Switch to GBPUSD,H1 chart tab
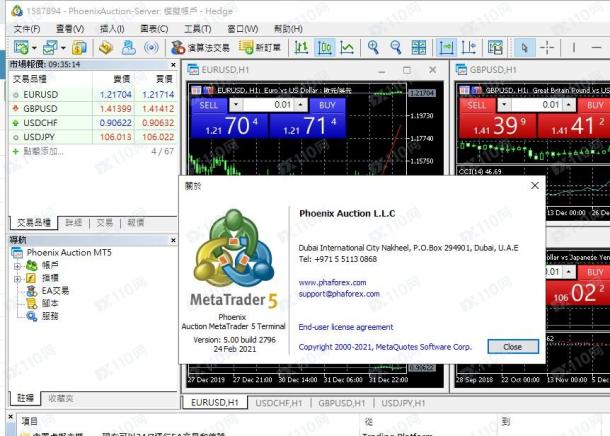The width and height of the screenshot is (610, 436). [342, 403]
